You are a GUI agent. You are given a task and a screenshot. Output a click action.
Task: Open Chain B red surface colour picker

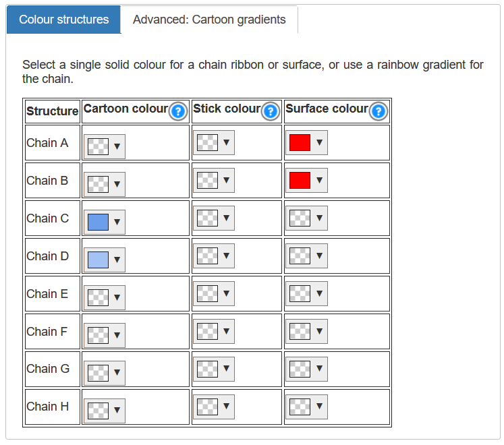point(307,181)
